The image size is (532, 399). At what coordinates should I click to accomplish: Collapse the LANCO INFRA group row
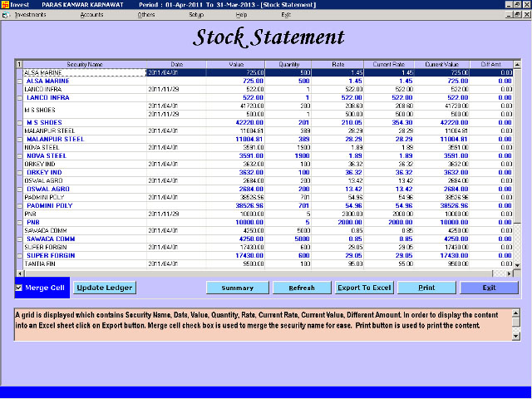click(x=19, y=97)
